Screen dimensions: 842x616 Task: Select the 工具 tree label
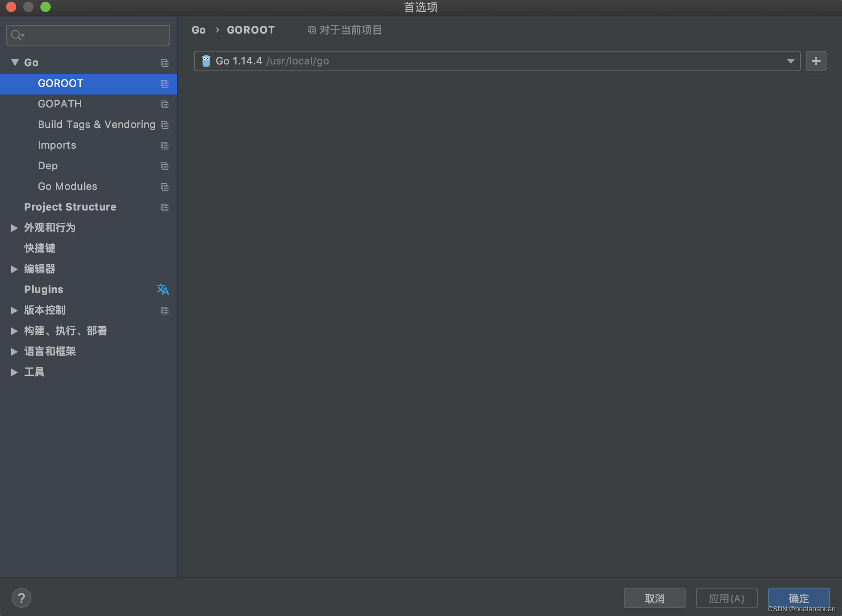pos(34,372)
